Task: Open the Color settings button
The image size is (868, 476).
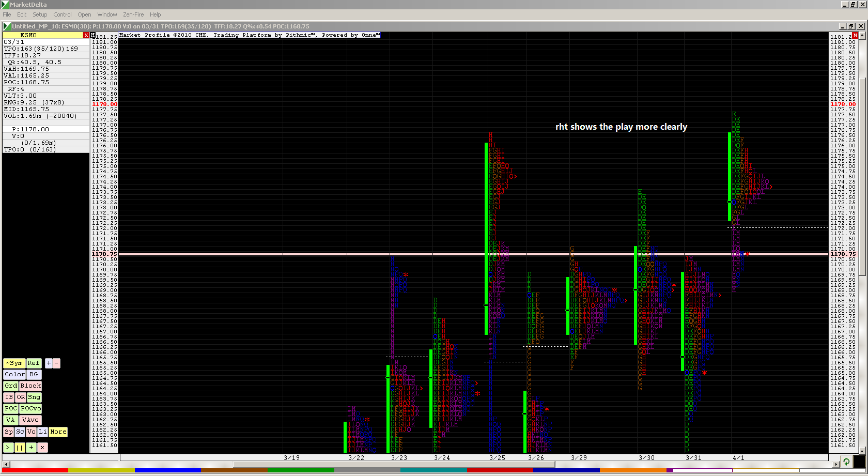Action: tap(14, 375)
